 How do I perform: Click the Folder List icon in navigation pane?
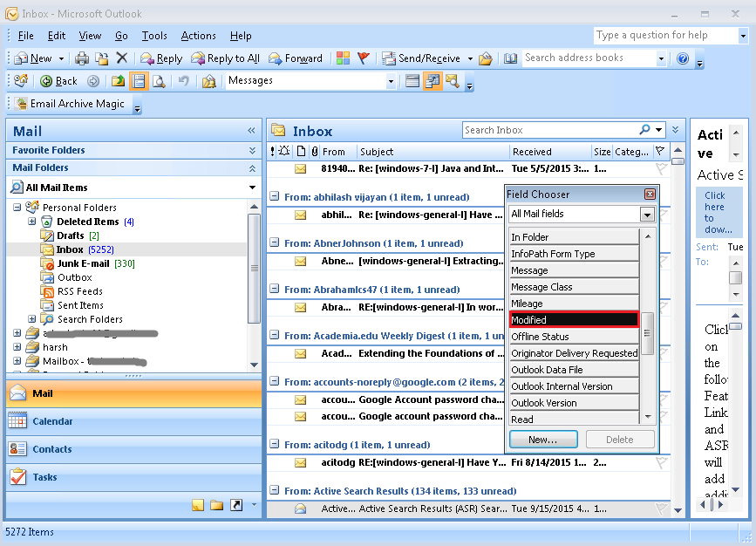pos(217,505)
